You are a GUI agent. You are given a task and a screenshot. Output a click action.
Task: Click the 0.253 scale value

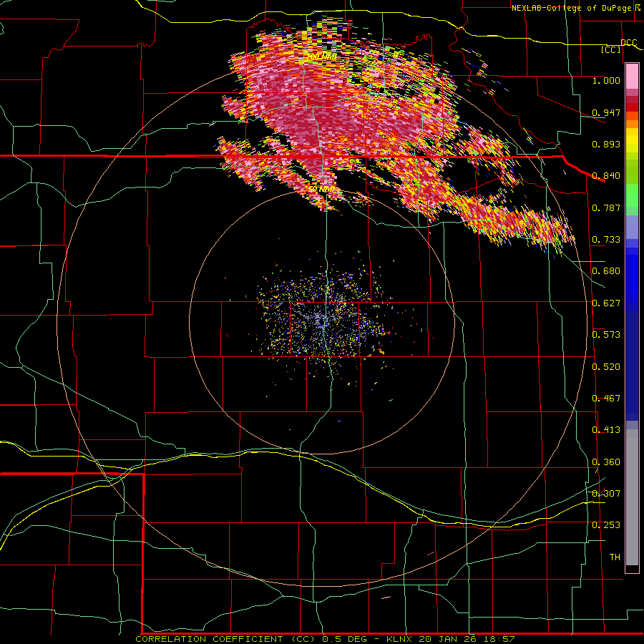606,525
